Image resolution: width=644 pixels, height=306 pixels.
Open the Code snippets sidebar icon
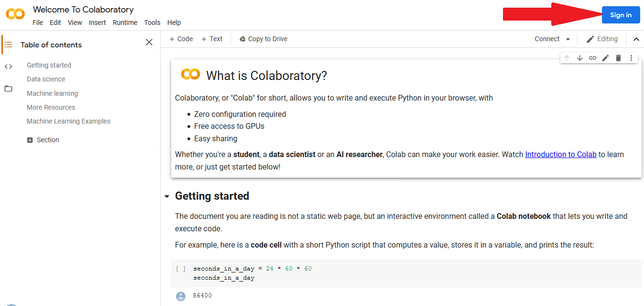coord(8,67)
